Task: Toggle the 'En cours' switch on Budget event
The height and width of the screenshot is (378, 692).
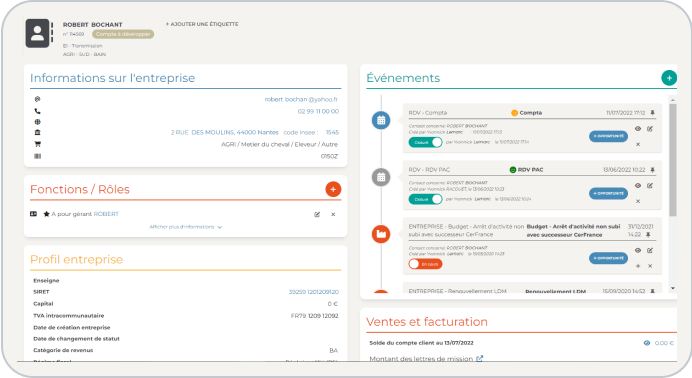Action: (x=425, y=264)
